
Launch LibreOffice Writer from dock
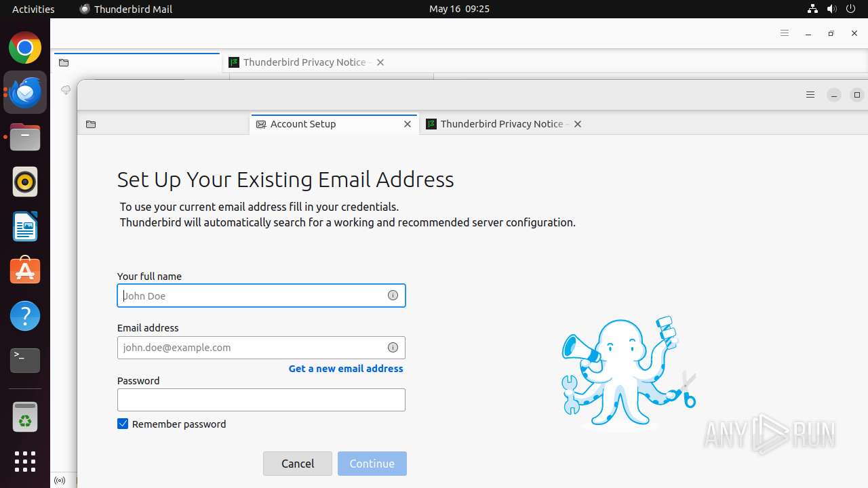coord(25,226)
